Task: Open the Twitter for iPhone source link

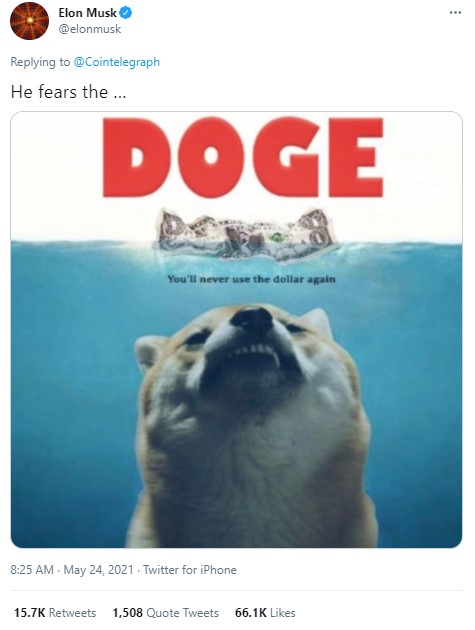Action: pyautogui.click(x=190, y=570)
